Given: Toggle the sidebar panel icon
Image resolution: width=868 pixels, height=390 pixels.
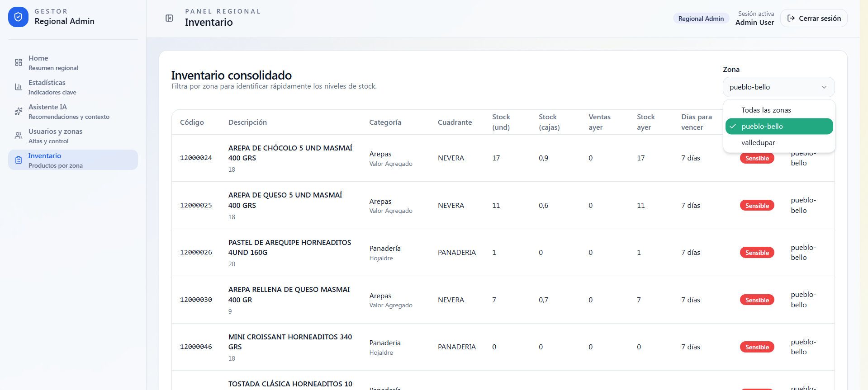Looking at the screenshot, I should [x=169, y=18].
